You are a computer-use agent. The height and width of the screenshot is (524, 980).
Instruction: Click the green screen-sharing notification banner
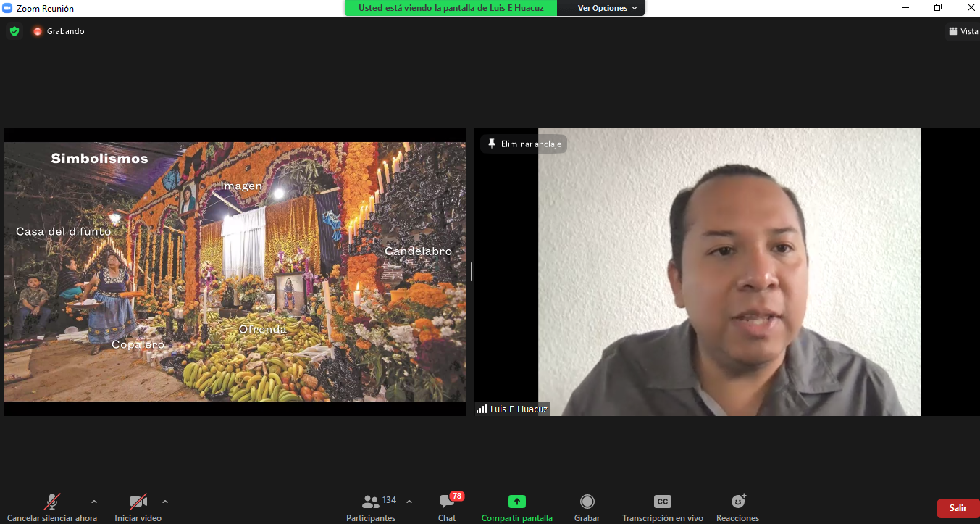[x=451, y=8]
